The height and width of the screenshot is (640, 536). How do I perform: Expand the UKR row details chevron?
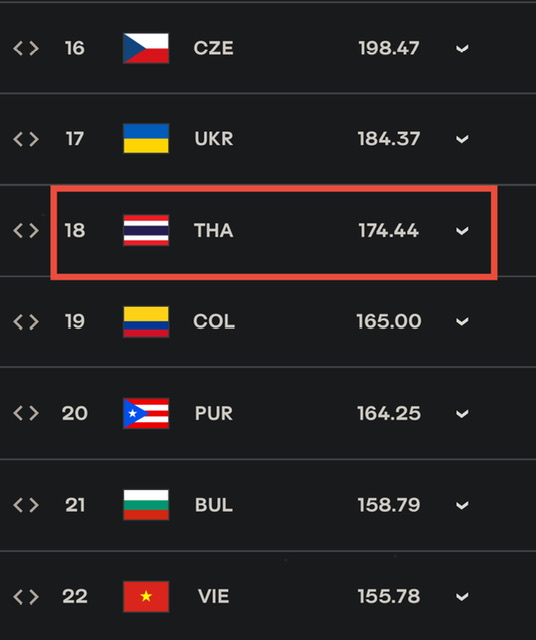(462, 139)
